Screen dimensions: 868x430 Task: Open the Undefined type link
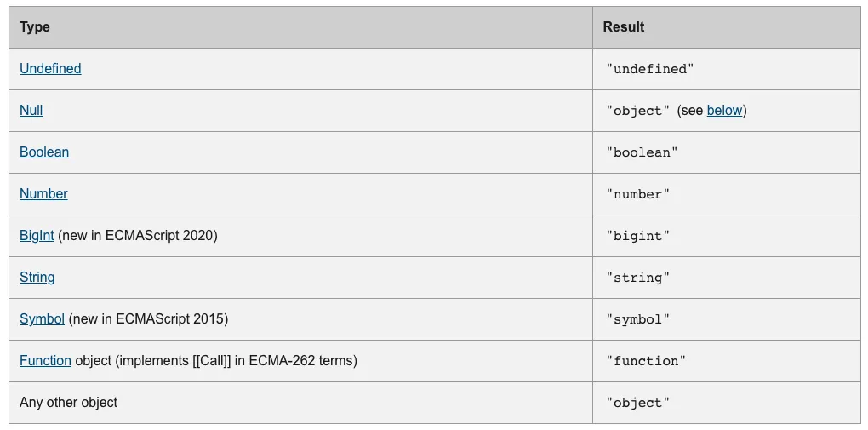pos(50,68)
